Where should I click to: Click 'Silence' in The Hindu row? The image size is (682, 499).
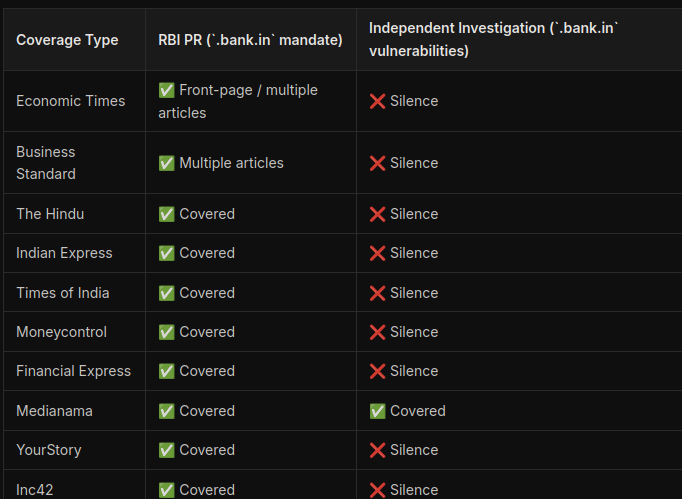pyautogui.click(x=414, y=214)
